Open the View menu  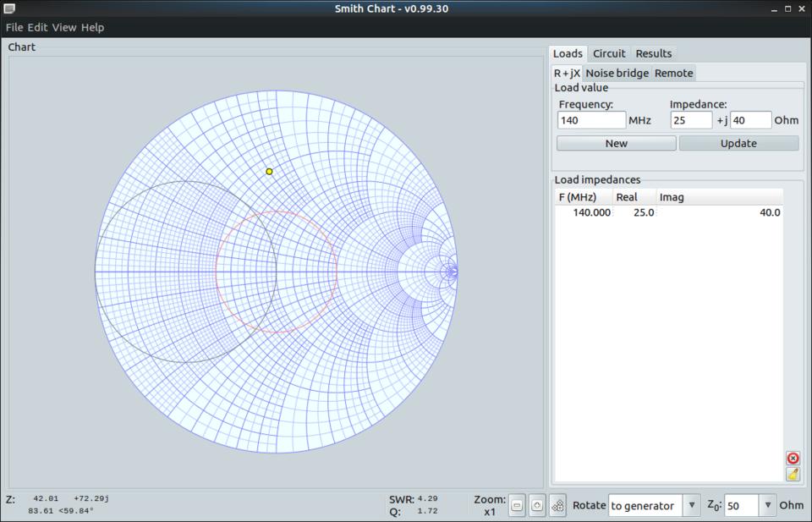click(64, 27)
